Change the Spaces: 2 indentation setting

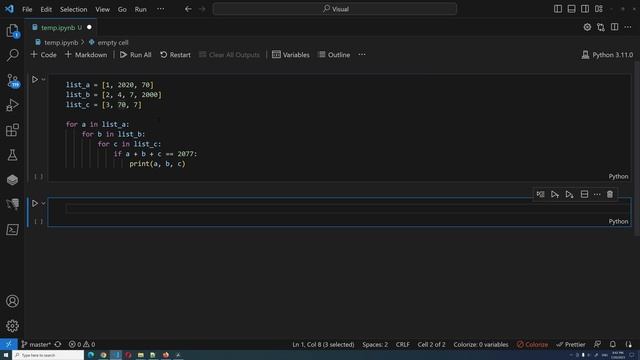375,344
